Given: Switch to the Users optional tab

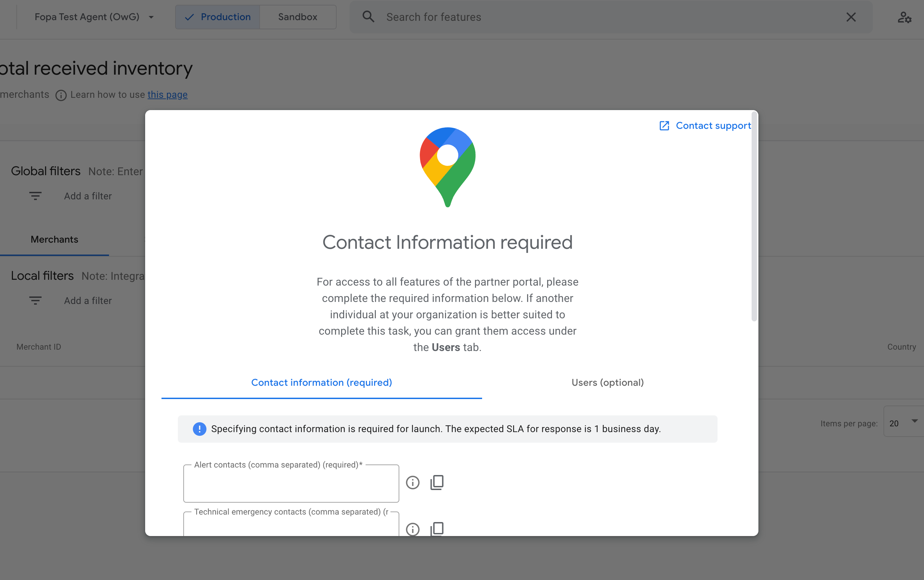Looking at the screenshot, I should pyautogui.click(x=607, y=382).
